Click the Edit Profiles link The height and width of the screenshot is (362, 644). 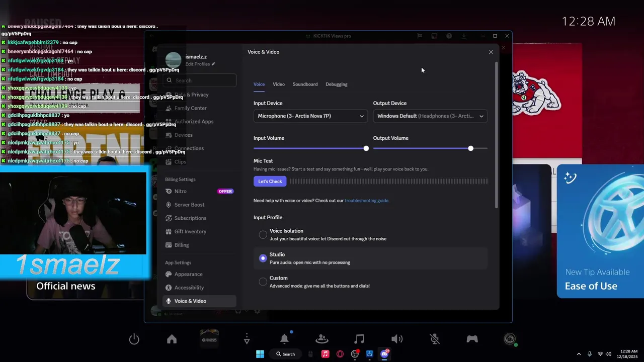pyautogui.click(x=198, y=64)
